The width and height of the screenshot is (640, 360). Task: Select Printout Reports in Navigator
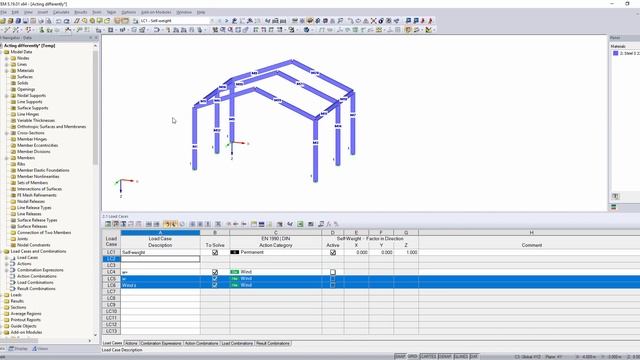tap(25, 320)
